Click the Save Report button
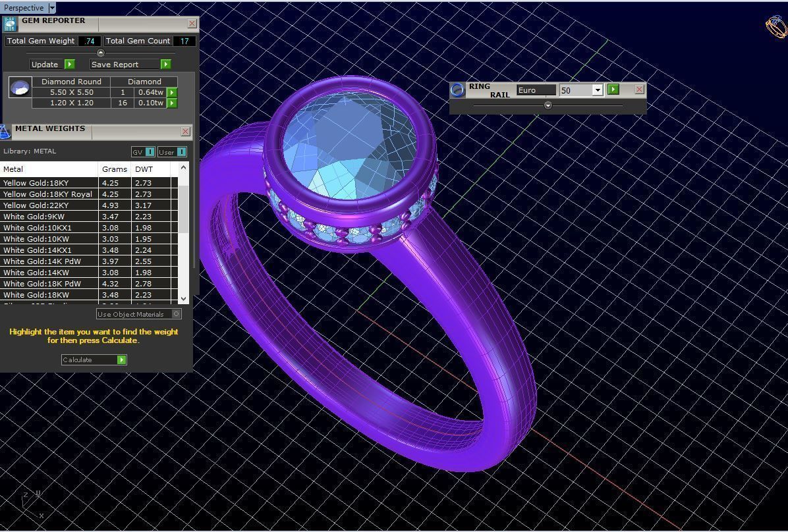Screen dimensions: 788x532 pyautogui.click(x=130, y=65)
